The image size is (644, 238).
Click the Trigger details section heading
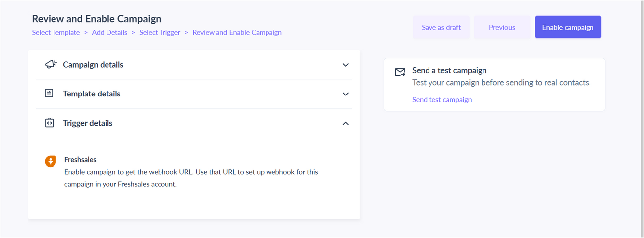point(88,123)
